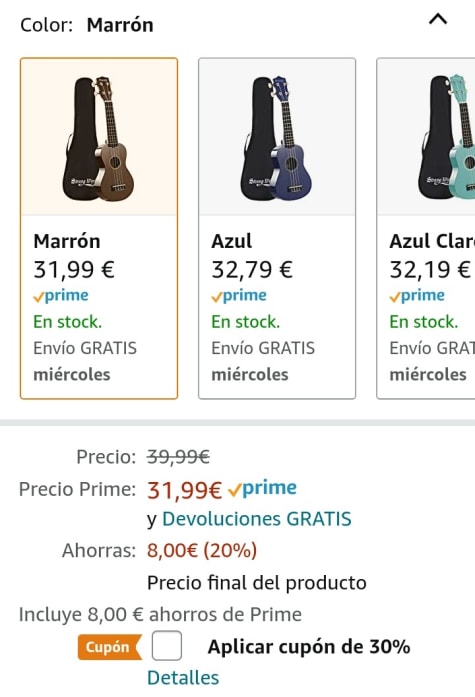Click the prime badge under Azul Claro price

coord(417,296)
